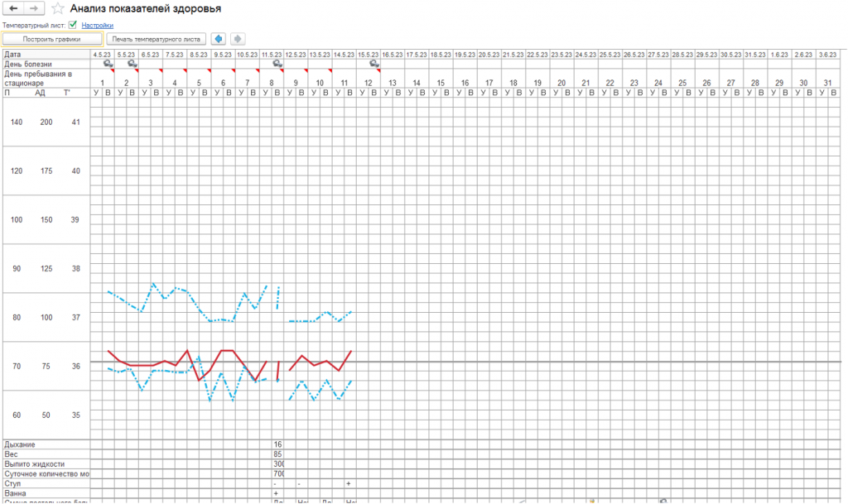This screenshot has height=504, width=848.
Task: Select the date cell 6.5.23
Action: pos(151,55)
